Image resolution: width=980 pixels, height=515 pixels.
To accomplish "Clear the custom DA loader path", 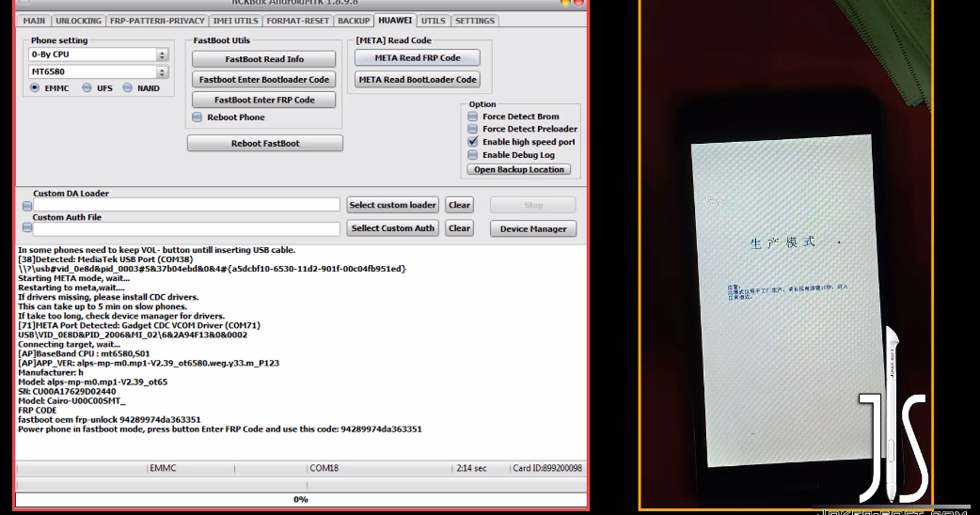I will (459, 205).
